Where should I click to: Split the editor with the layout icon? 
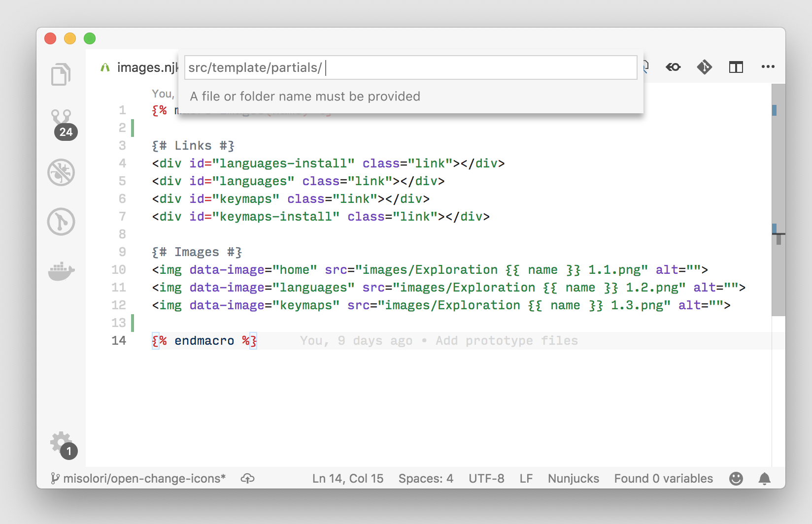(x=736, y=67)
